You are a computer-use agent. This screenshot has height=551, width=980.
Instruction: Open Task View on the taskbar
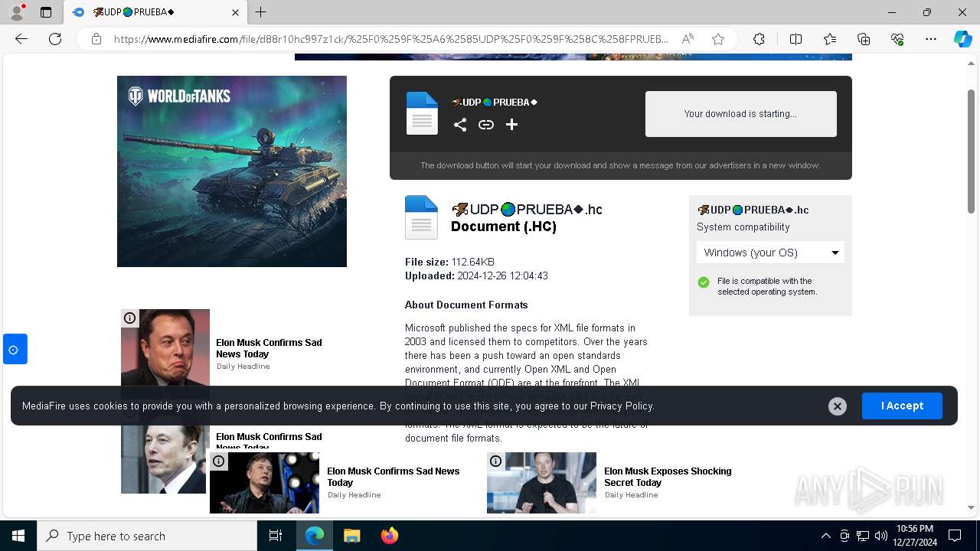point(276,536)
